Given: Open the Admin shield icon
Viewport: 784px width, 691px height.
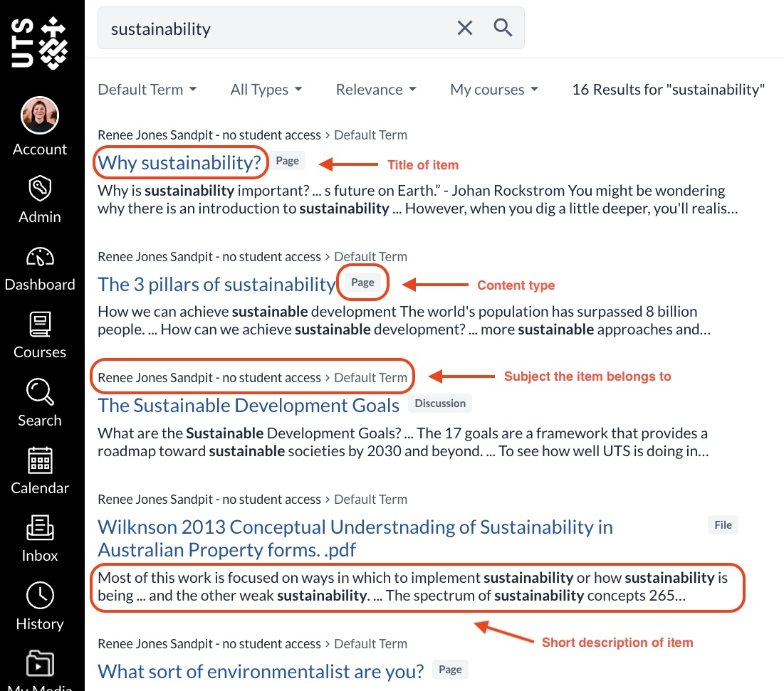Looking at the screenshot, I should 40,189.
